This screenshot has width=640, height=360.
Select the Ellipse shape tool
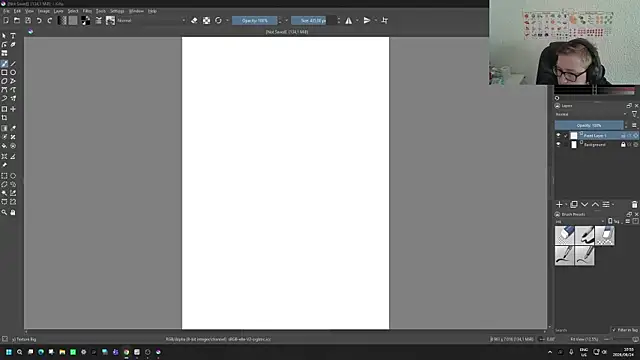[x=13, y=72]
